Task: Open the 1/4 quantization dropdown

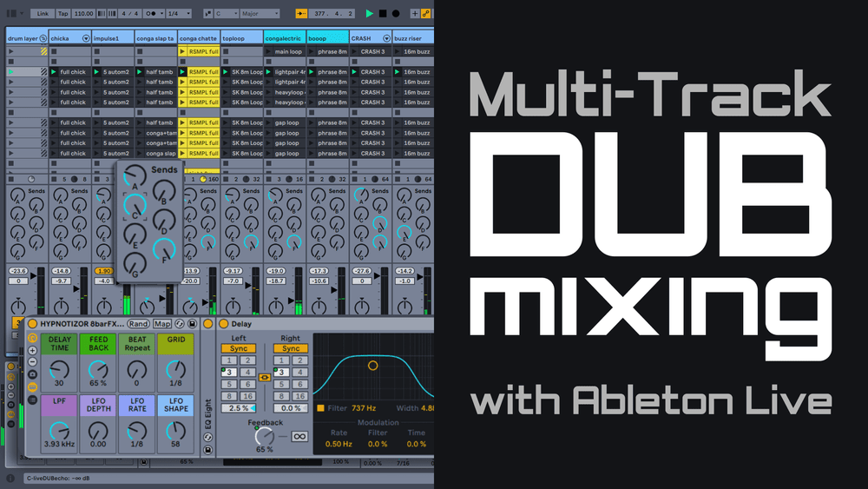Action: click(x=178, y=13)
